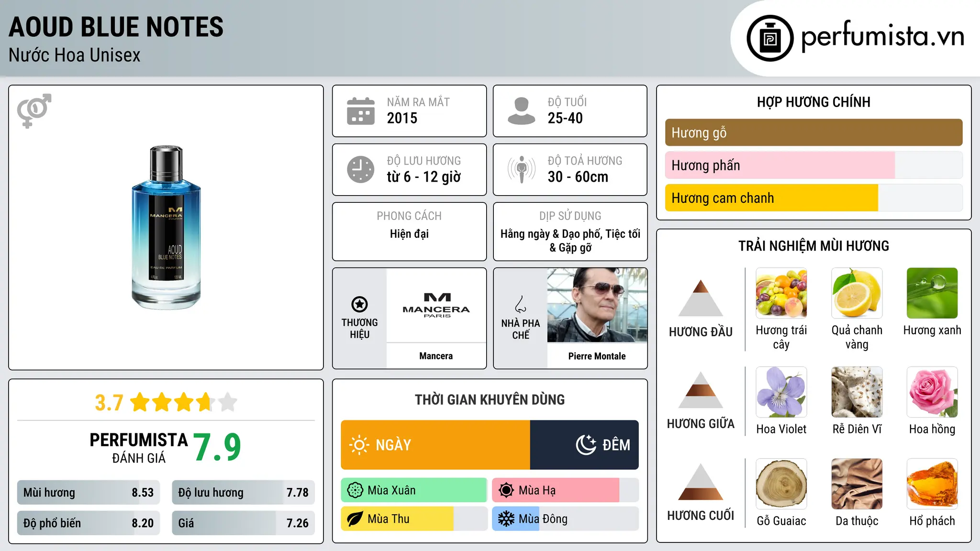
Task: Click the Aoud Blue Notes bottle image
Action: click(166, 227)
